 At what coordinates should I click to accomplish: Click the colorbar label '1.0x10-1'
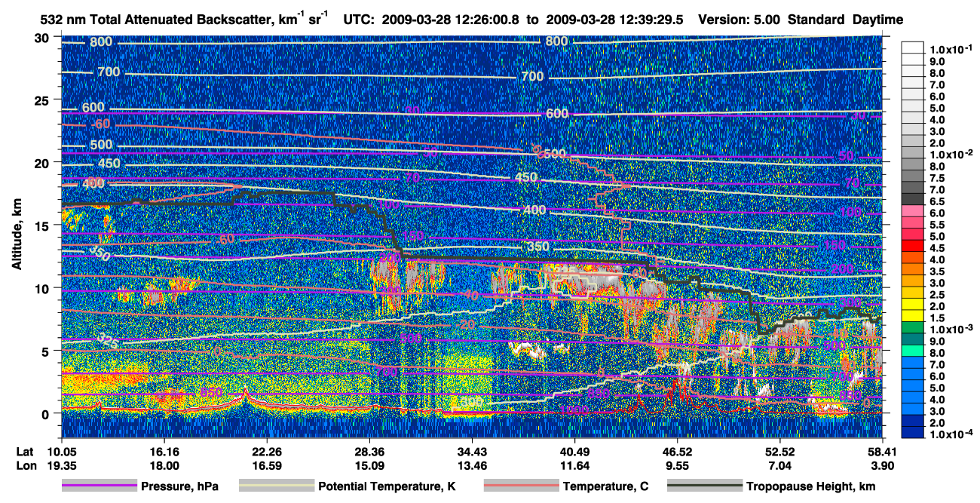tap(951, 48)
